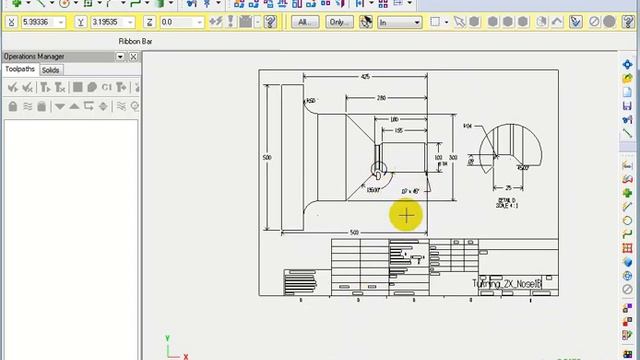
Task: Click 'Ribbon Bar' label text
Action: 136,41
